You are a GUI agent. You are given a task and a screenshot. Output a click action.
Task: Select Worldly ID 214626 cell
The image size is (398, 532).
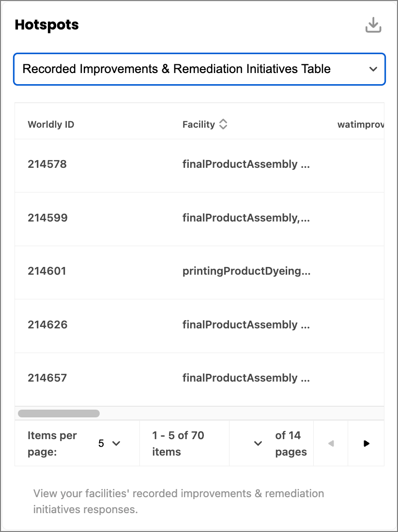pyautogui.click(x=47, y=325)
